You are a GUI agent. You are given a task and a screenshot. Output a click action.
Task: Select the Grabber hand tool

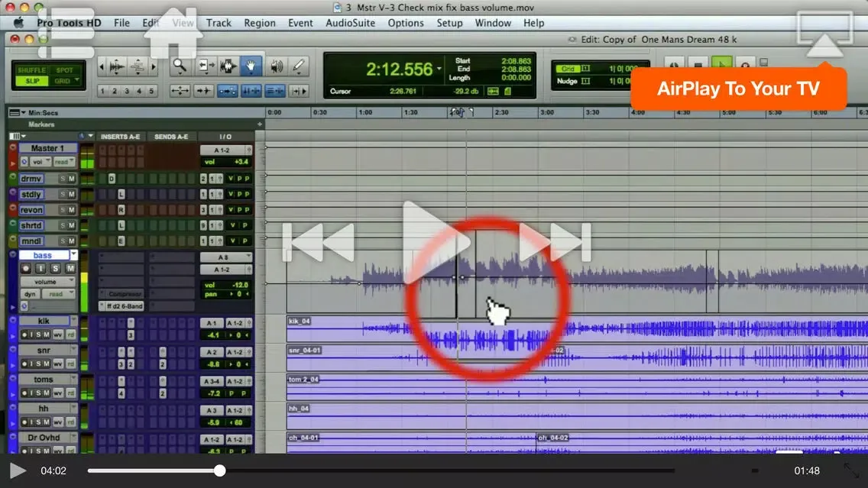[x=251, y=66]
